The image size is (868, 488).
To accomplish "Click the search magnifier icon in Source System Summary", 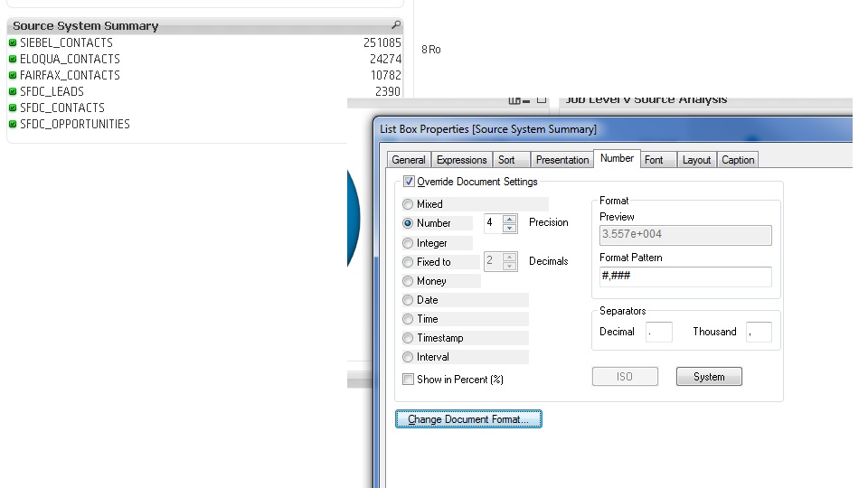I will tap(396, 25).
